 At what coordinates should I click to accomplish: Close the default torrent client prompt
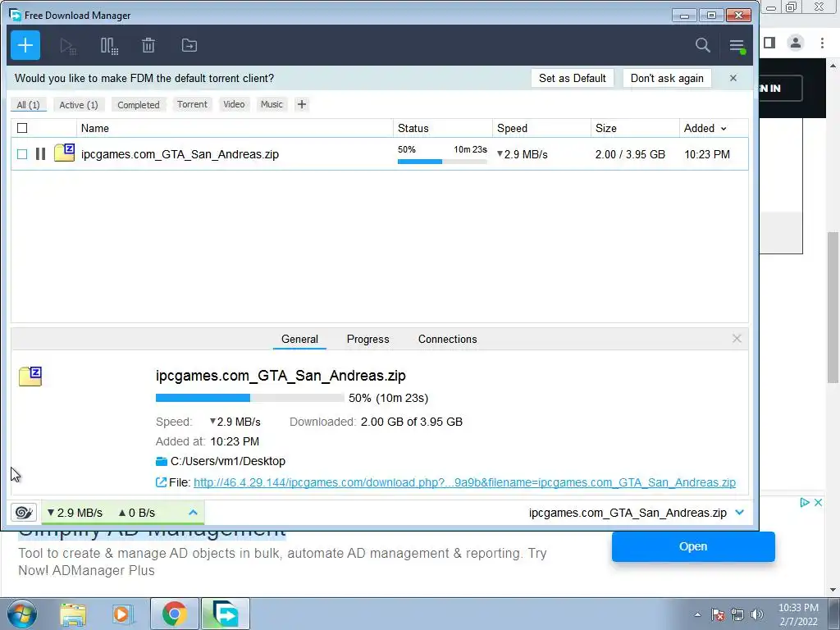(x=733, y=78)
